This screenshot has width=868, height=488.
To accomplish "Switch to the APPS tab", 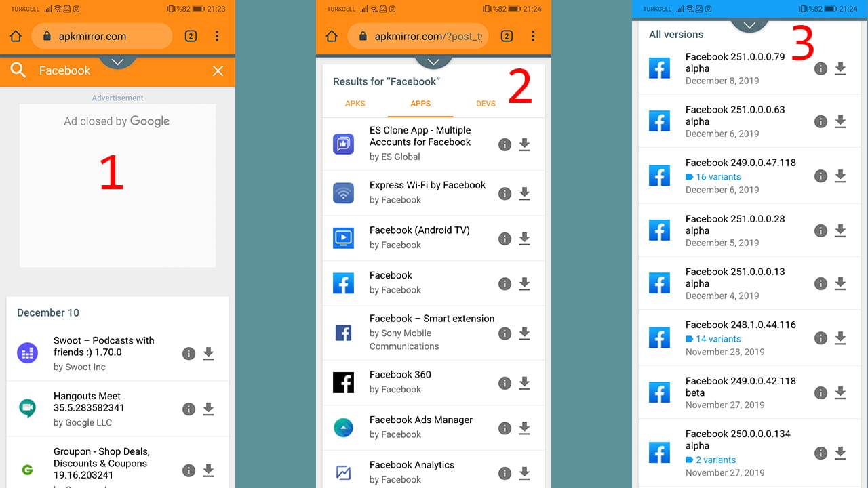I will tap(420, 104).
